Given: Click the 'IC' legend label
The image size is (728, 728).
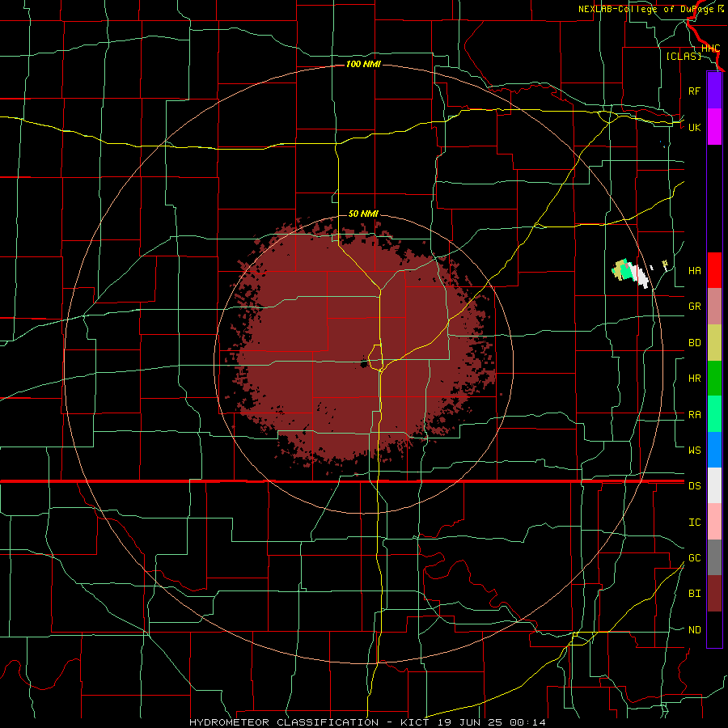Looking at the screenshot, I should (694, 523).
